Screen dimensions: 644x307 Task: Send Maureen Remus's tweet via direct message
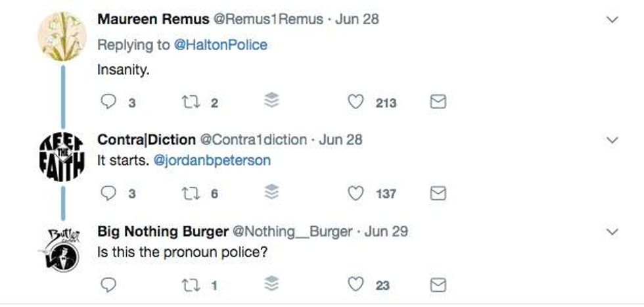[438, 102]
